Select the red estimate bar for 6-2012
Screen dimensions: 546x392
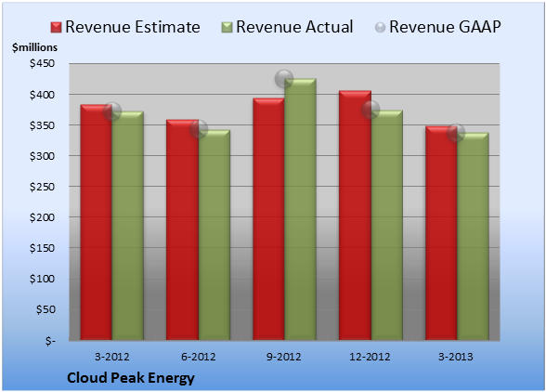pyautogui.click(x=182, y=230)
